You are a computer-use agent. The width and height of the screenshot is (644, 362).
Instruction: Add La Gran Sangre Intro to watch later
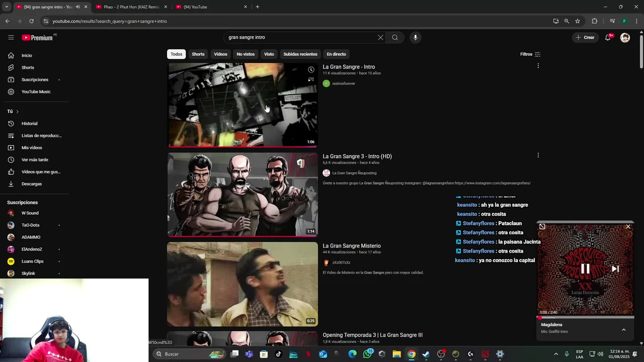pyautogui.click(x=311, y=70)
